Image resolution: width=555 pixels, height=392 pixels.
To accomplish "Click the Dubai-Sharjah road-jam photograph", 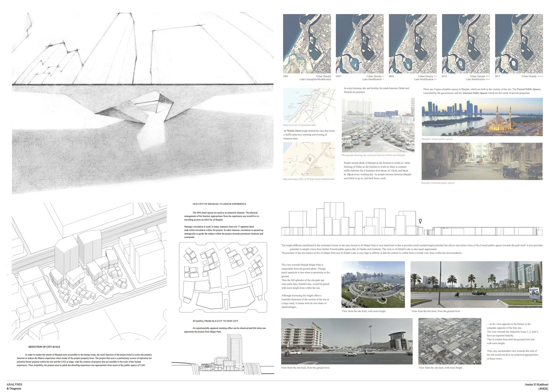I will [x=378, y=125].
